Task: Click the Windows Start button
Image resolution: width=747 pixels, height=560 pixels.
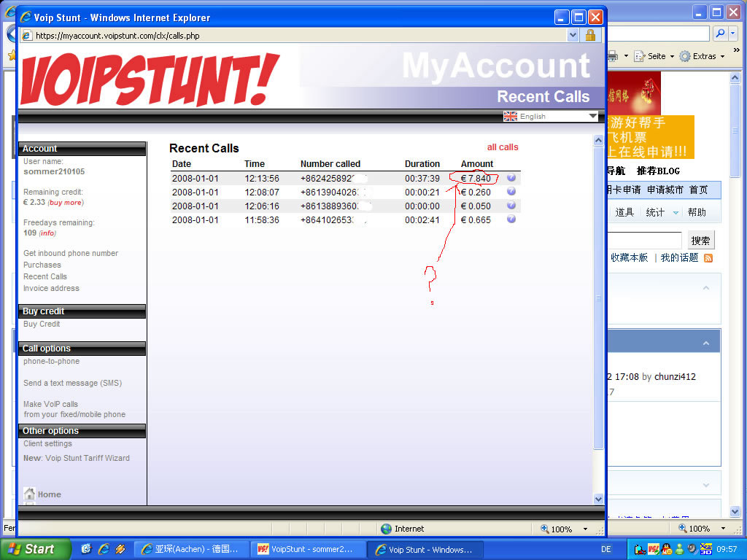Action: 34,549
